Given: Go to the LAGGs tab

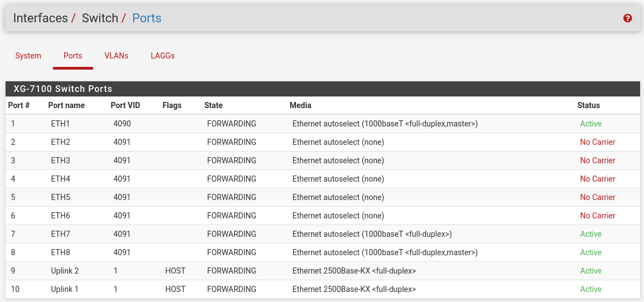Looking at the screenshot, I should pyautogui.click(x=163, y=56).
